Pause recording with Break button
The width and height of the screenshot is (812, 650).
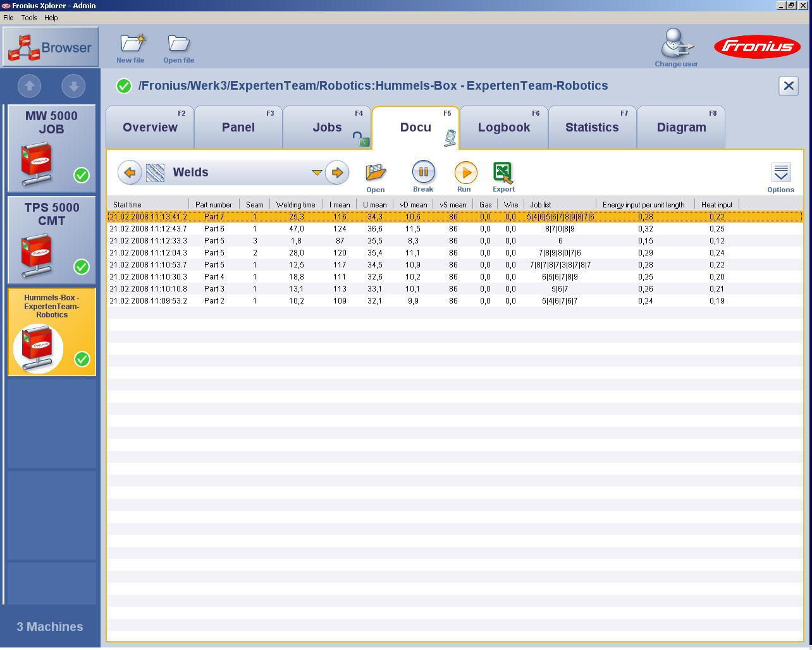point(423,176)
